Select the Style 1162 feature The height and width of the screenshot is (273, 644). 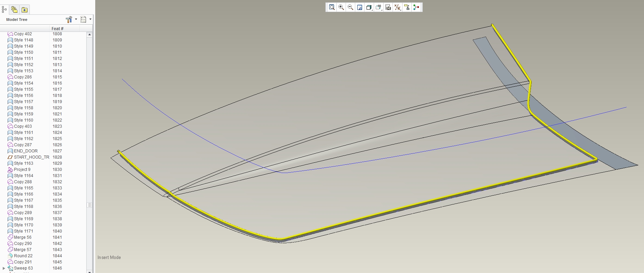tap(24, 139)
